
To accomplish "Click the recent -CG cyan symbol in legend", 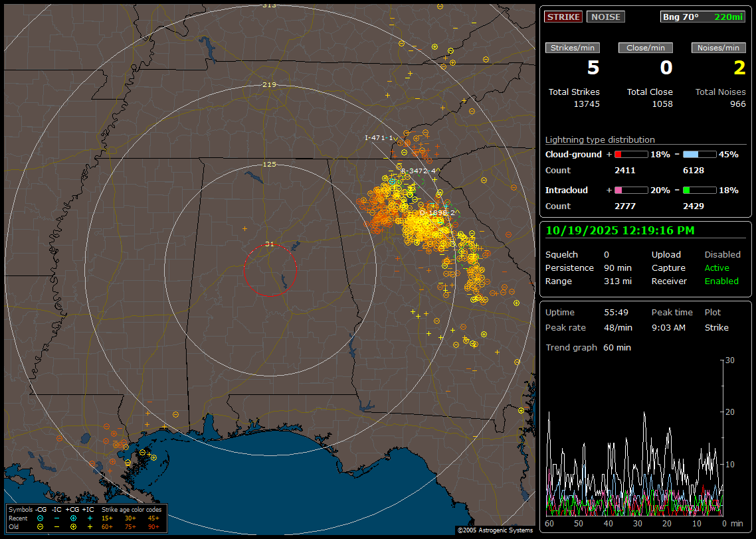I will point(40,518).
